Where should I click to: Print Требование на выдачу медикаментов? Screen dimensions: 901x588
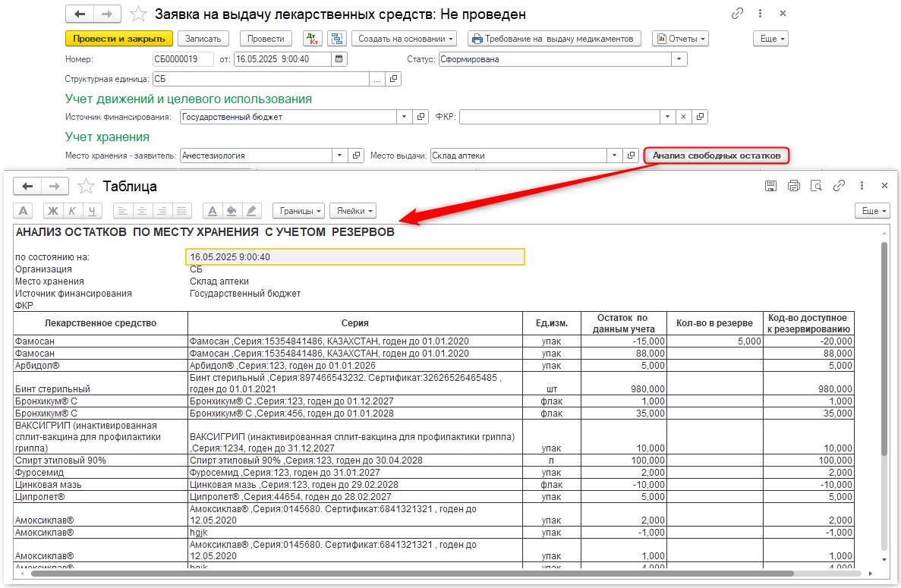click(x=554, y=39)
